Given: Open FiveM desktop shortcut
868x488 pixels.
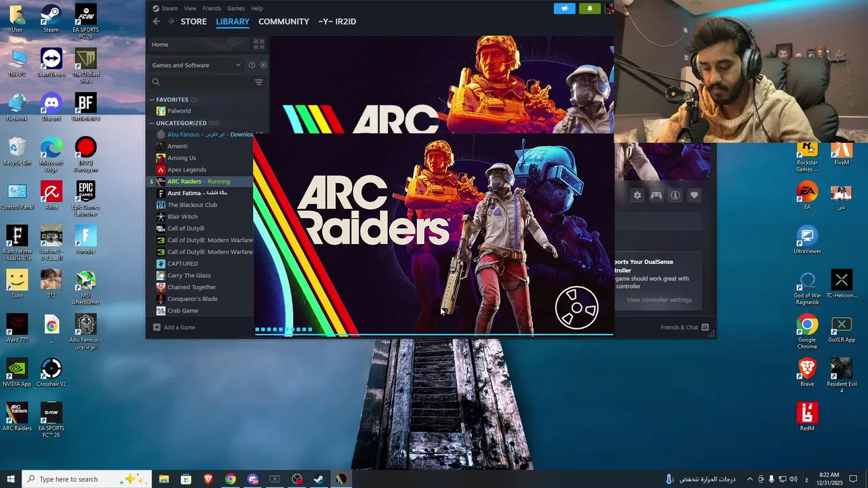Looking at the screenshot, I should pos(842,152).
